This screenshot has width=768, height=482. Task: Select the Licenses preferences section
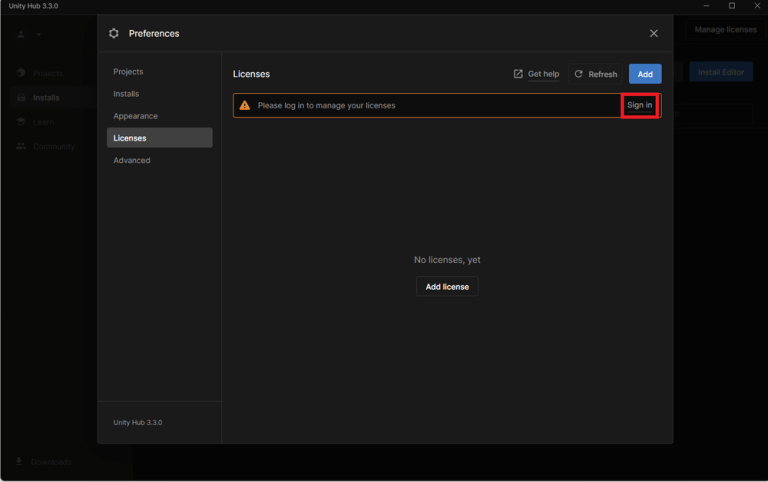(x=130, y=138)
